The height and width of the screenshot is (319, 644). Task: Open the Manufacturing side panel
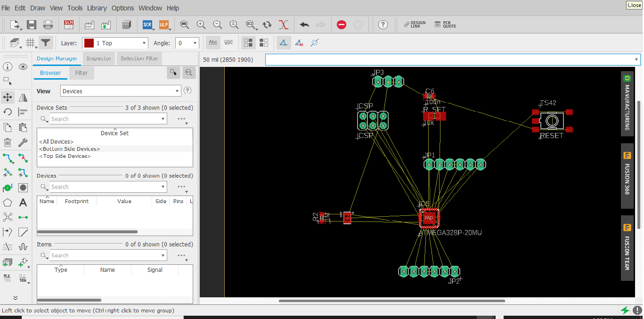(x=627, y=104)
